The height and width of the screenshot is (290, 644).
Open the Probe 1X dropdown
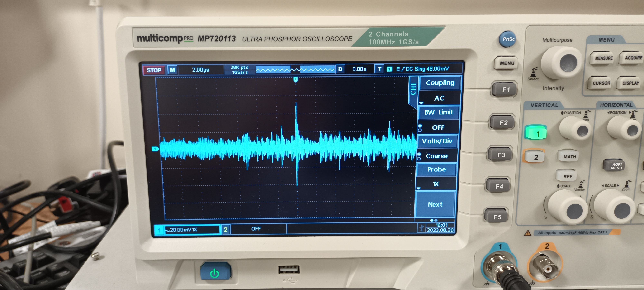click(x=436, y=184)
